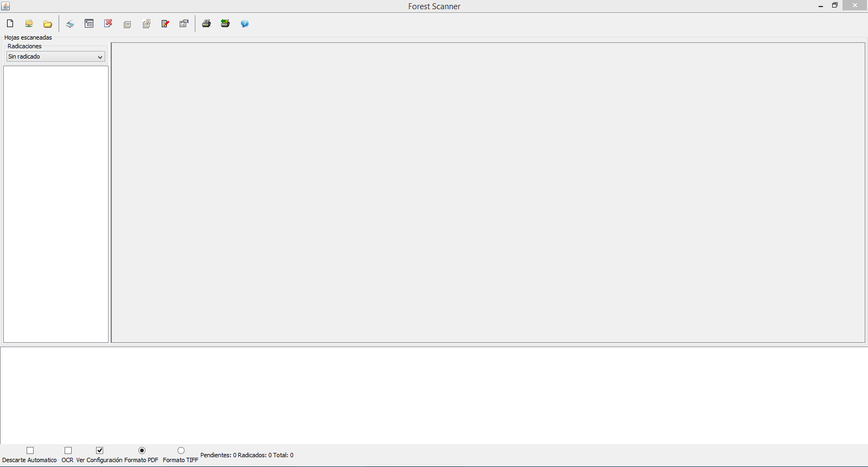Click the Radicaciones label
868x467 pixels.
point(24,46)
